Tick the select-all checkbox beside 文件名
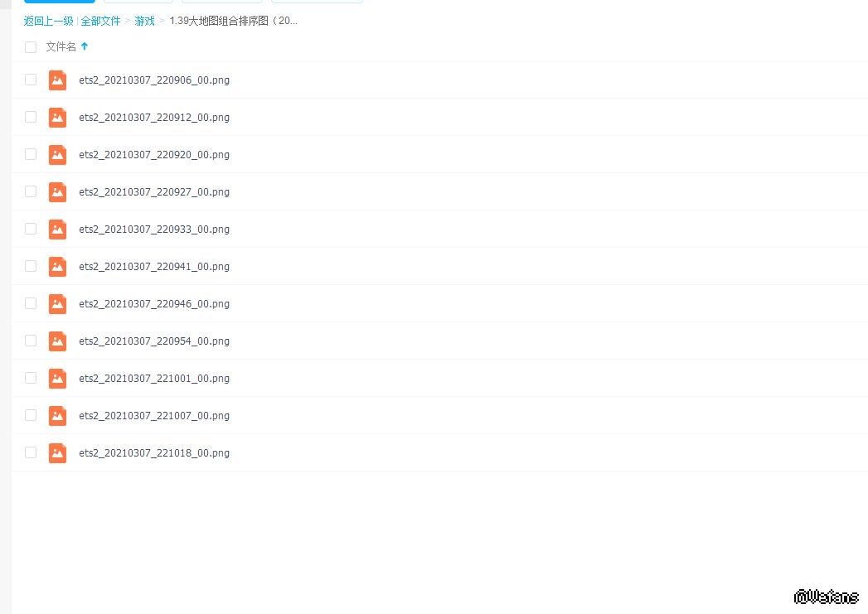Image resolution: width=868 pixels, height=614 pixels. coord(31,47)
